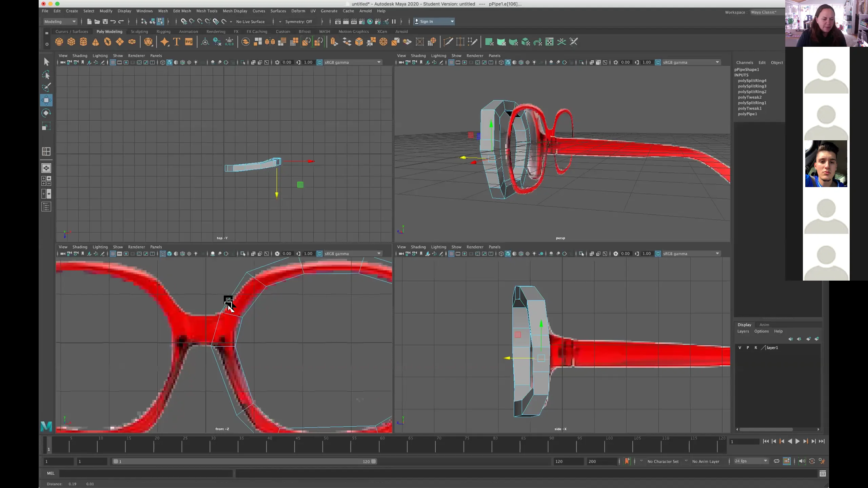
Task: Open the 24 fps frame rate dropdown
Action: 751,461
